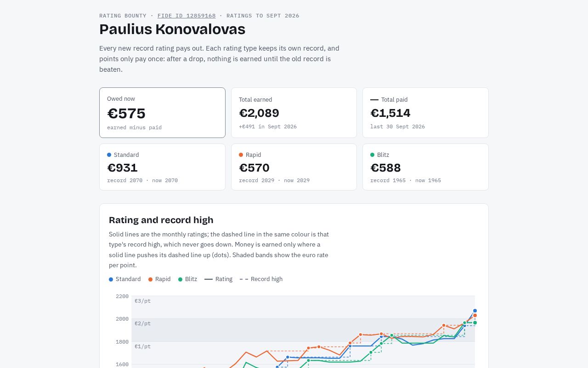Click the "record 1965 · now 1965" caption

tap(406, 180)
